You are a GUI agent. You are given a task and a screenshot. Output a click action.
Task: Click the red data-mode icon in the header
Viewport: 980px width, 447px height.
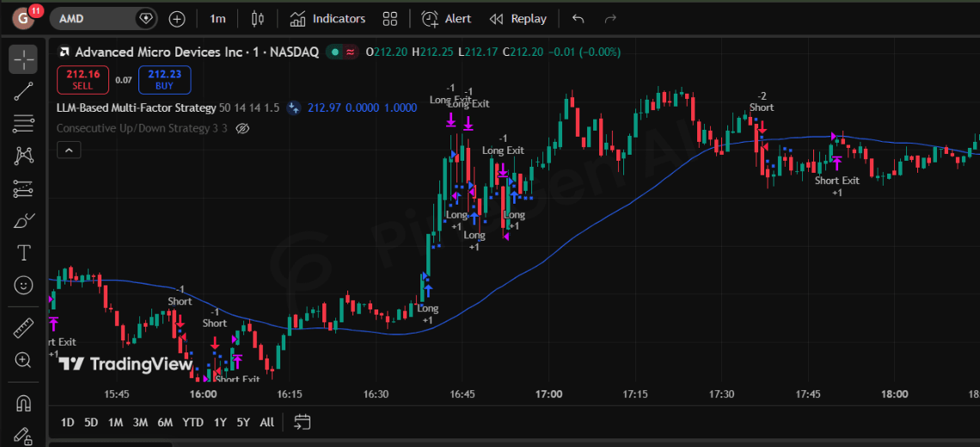[x=350, y=52]
